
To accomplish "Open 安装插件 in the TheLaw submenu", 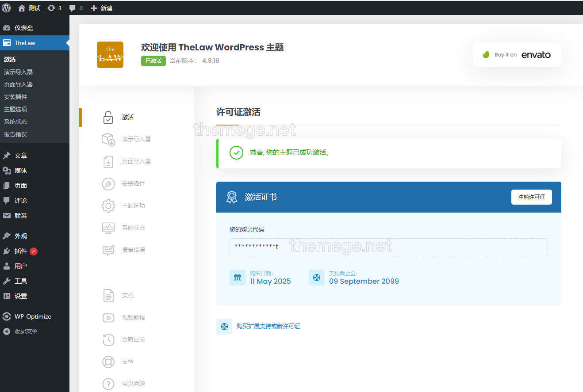I will coord(15,97).
